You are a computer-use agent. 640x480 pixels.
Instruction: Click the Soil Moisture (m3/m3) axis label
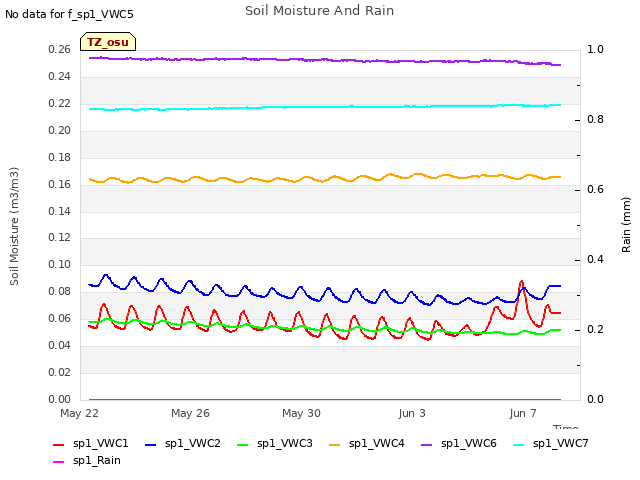pyautogui.click(x=14, y=226)
